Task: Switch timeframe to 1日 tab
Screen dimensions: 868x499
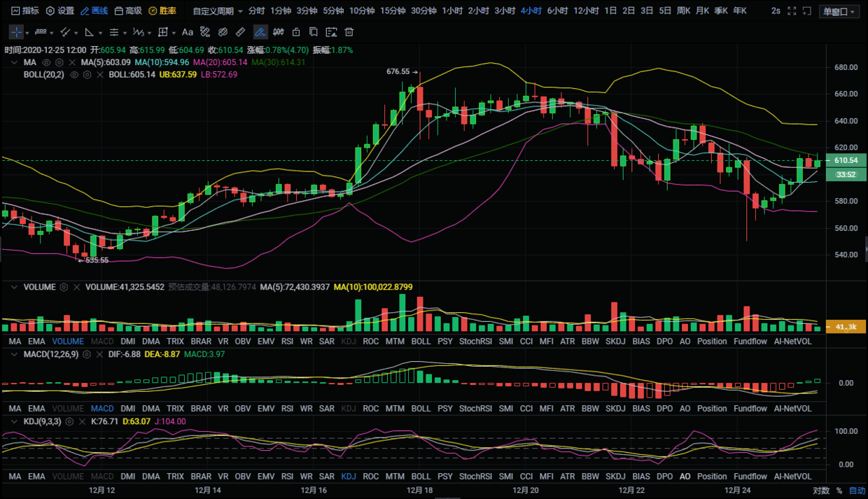Action: point(610,11)
